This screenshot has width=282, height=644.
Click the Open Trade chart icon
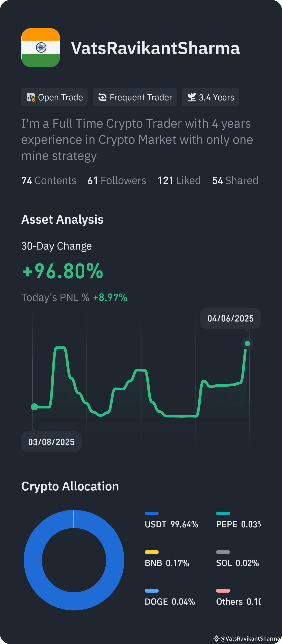(31, 97)
